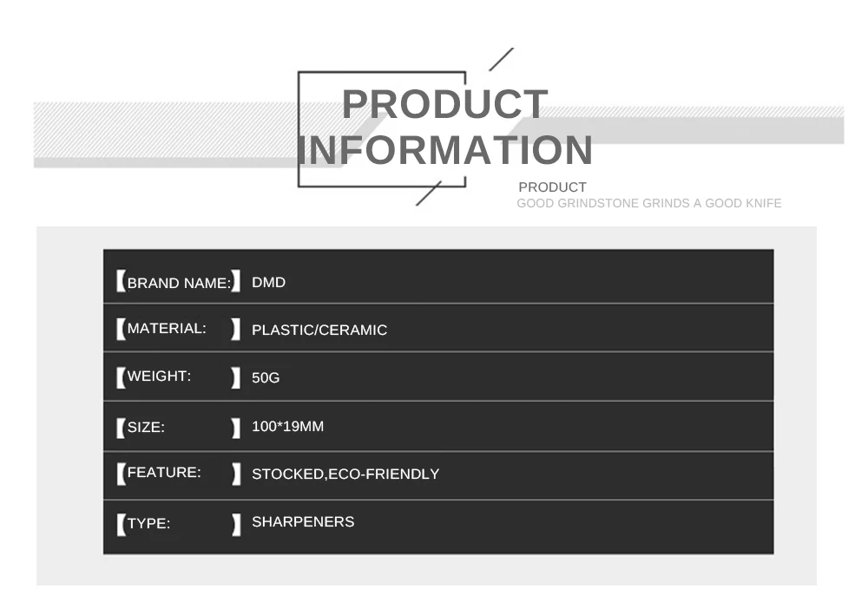Click the TYPE label

click(x=148, y=524)
